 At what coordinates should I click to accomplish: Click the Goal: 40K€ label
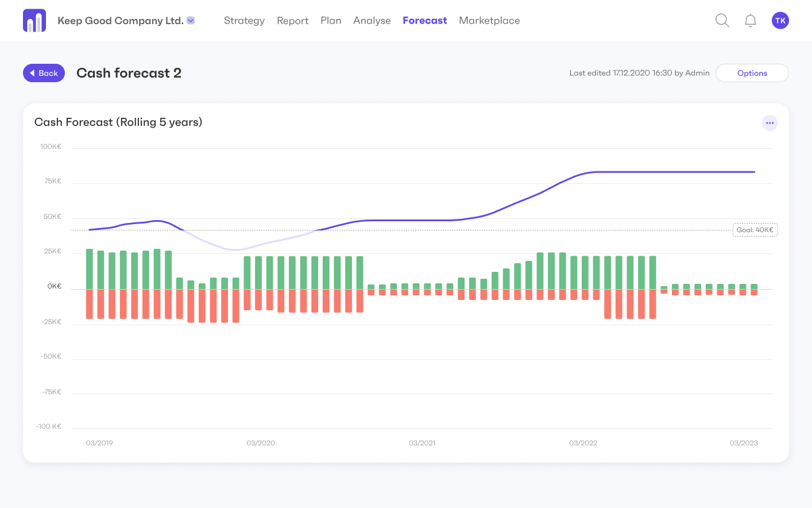coord(755,230)
